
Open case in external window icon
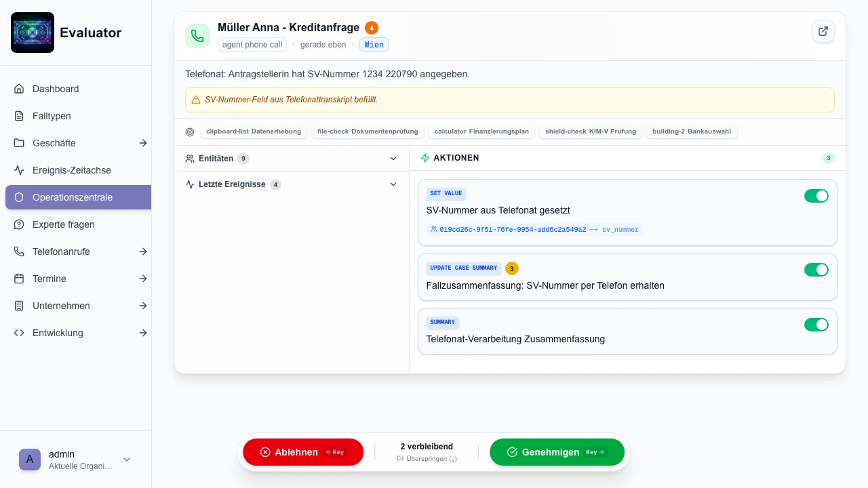pos(823,31)
